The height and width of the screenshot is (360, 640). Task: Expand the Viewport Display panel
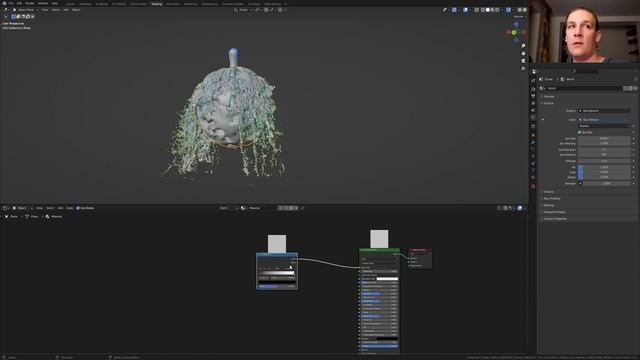tap(554, 212)
